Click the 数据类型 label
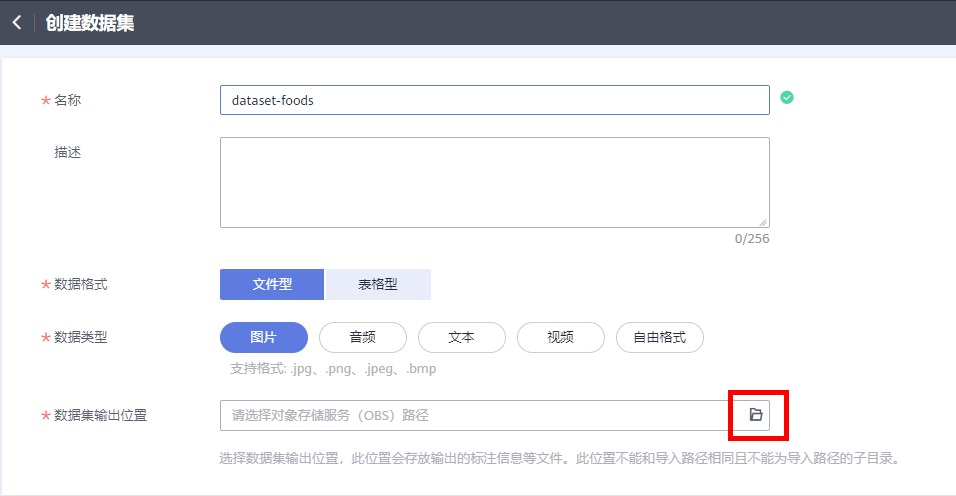The height and width of the screenshot is (496, 956). pyautogui.click(x=80, y=337)
